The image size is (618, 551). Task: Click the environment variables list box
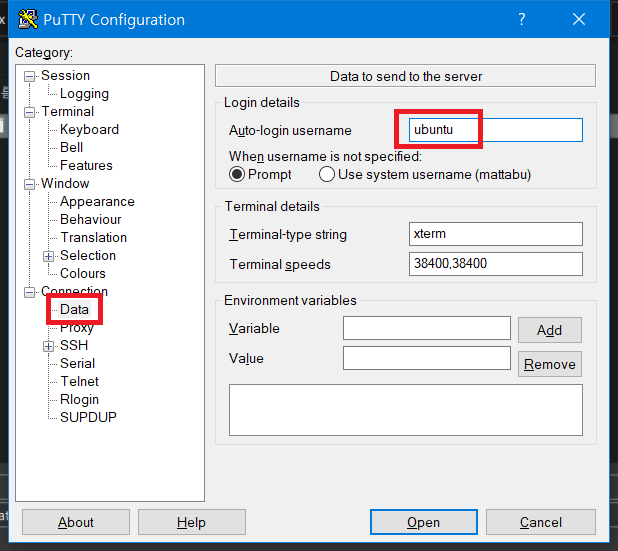coord(406,410)
